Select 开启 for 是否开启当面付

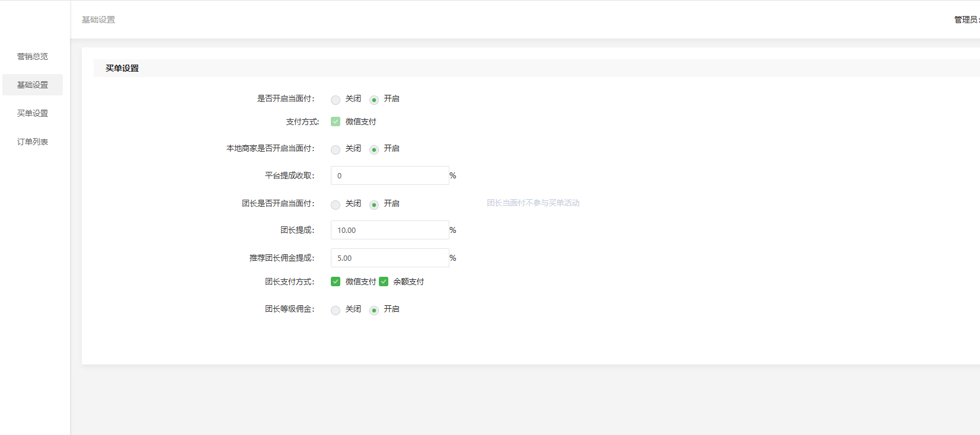[374, 100]
